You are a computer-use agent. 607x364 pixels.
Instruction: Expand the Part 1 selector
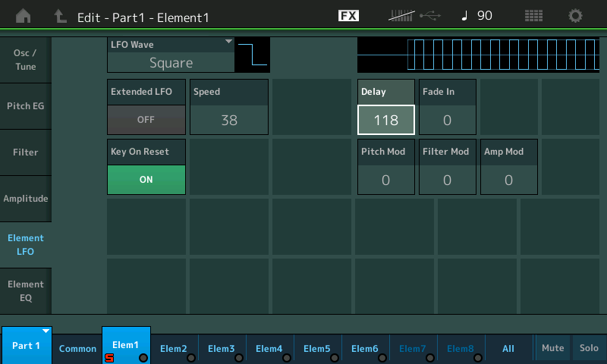tap(27, 346)
